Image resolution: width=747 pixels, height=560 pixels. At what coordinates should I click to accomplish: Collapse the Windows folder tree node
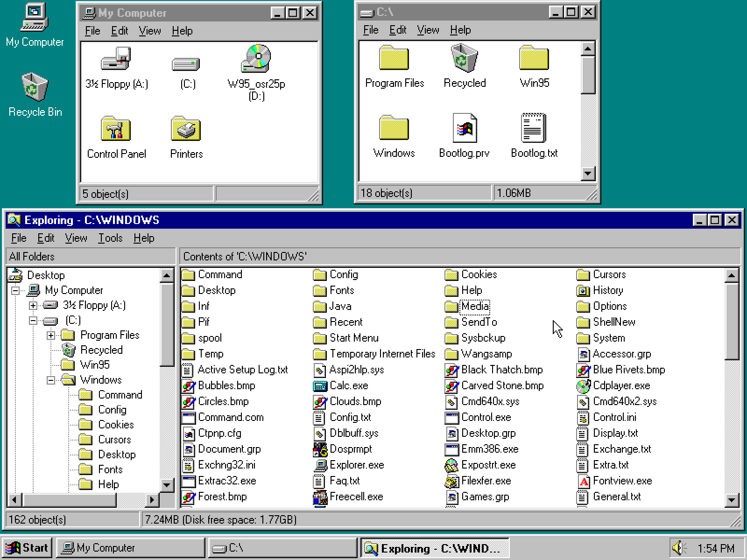[x=51, y=380]
